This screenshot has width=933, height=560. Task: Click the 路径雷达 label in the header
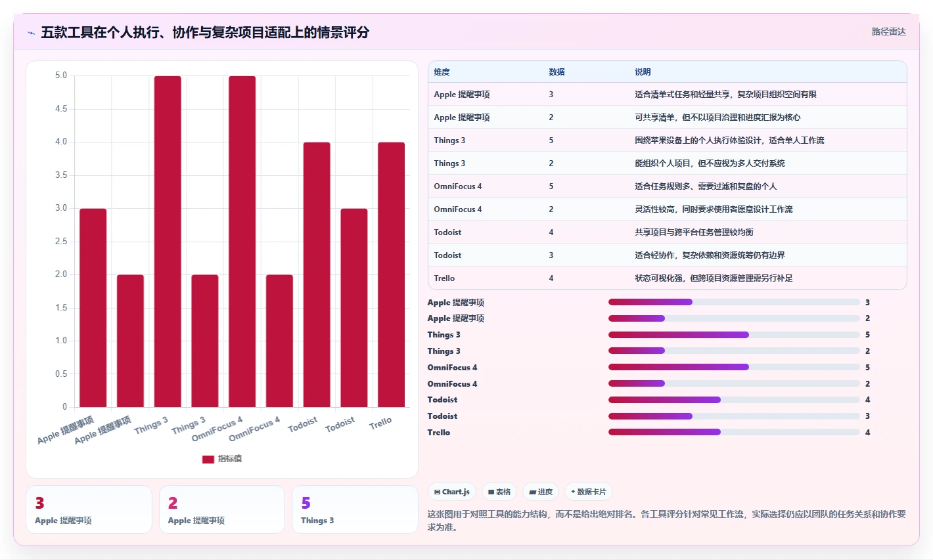(888, 32)
